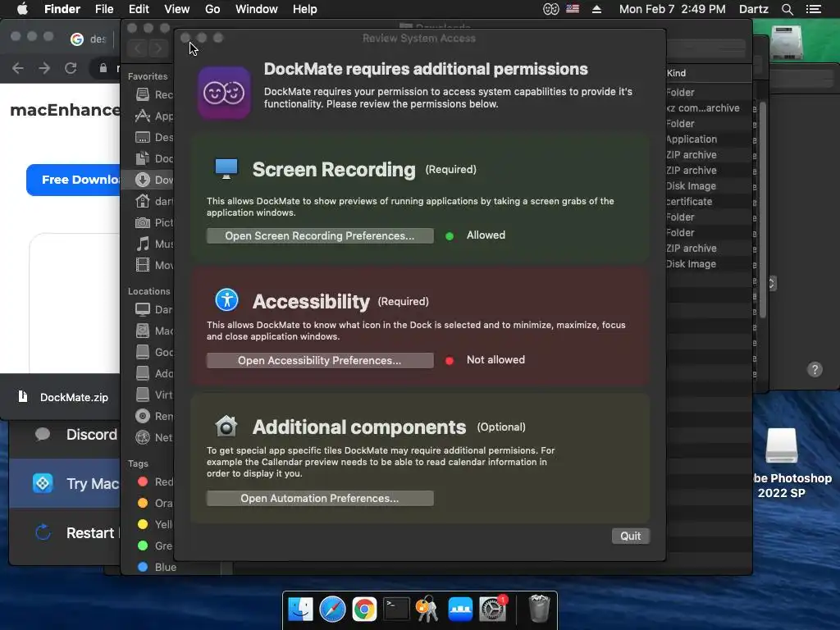
Task: Open the Edit menu
Action: pyautogui.click(x=139, y=9)
